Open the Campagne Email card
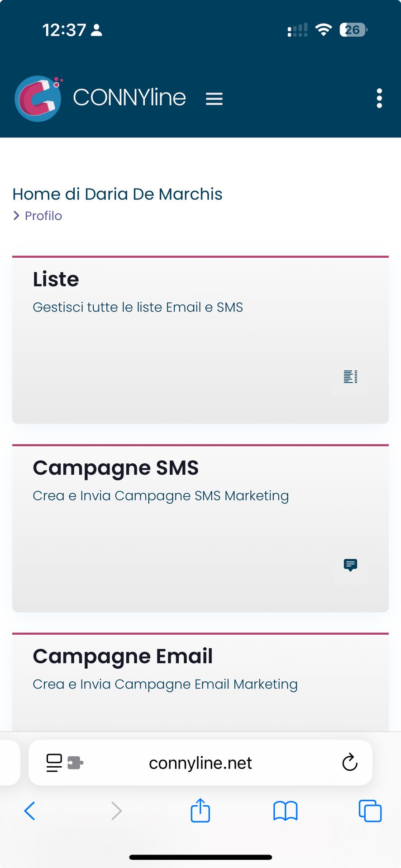Image resolution: width=401 pixels, height=868 pixels. click(123, 656)
